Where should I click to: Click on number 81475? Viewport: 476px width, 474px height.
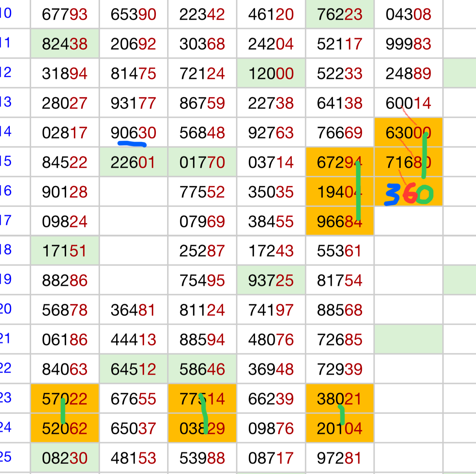click(134, 73)
